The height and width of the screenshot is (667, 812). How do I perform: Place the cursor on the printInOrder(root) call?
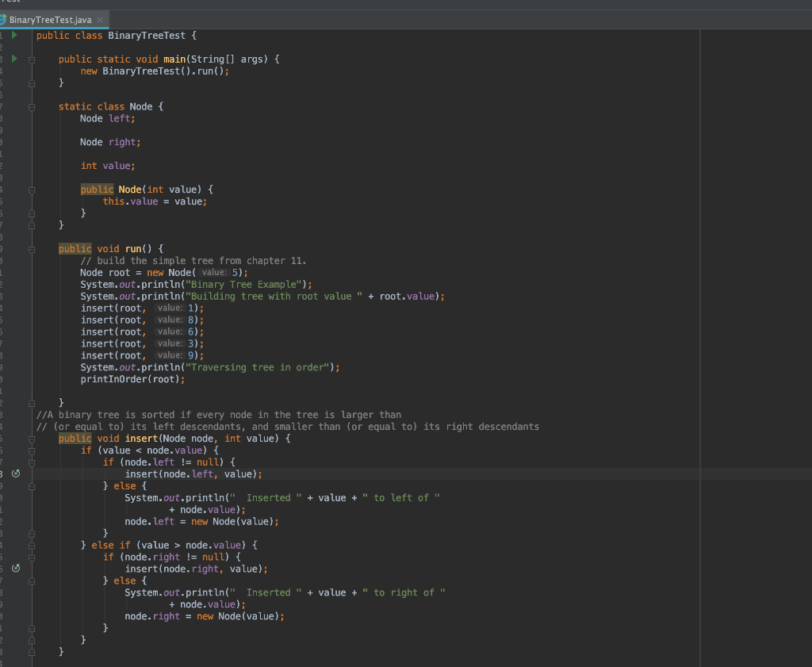[132, 379]
